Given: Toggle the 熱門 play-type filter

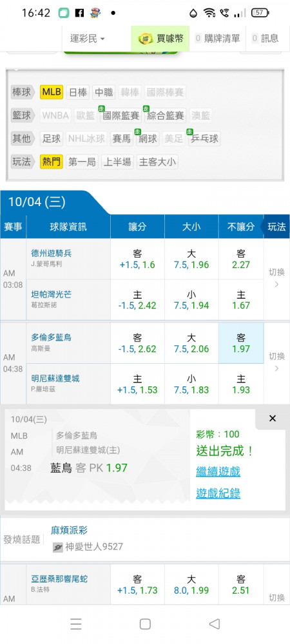Looking at the screenshot, I should click(52, 162).
